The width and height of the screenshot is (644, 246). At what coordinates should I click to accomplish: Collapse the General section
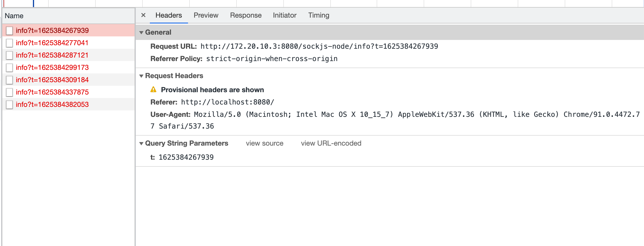[141, 32]
